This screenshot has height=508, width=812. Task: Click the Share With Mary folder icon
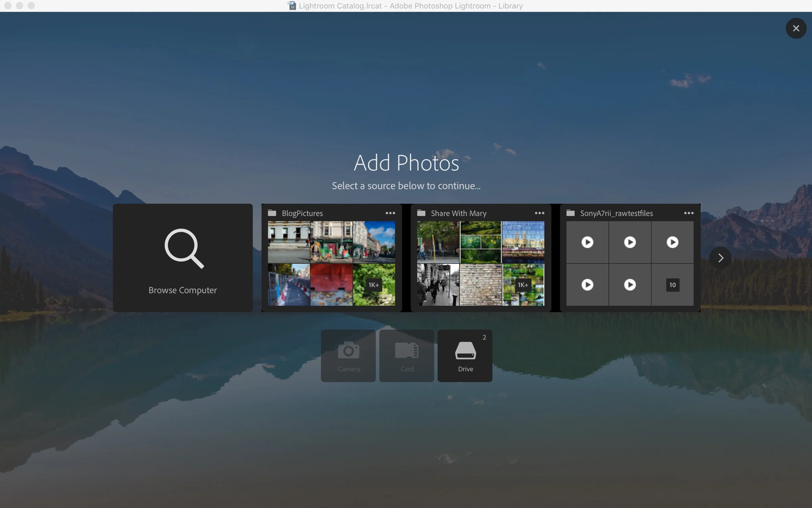coord(421,213)
